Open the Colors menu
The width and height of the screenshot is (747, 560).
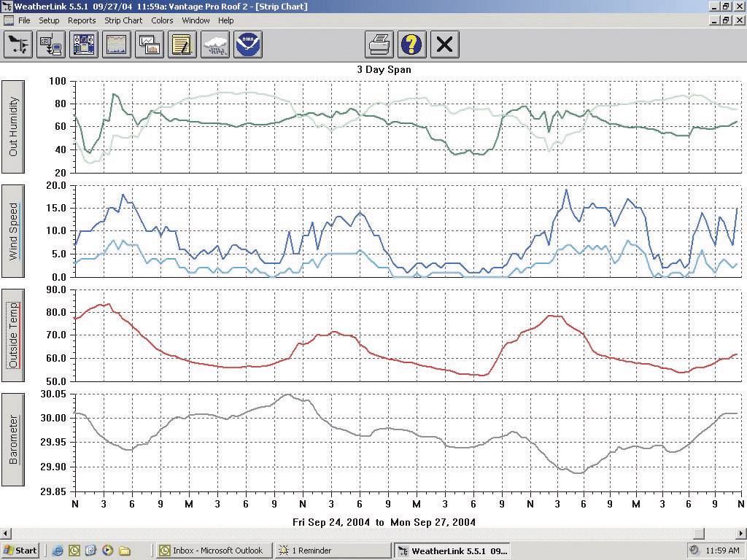(162, 20)
